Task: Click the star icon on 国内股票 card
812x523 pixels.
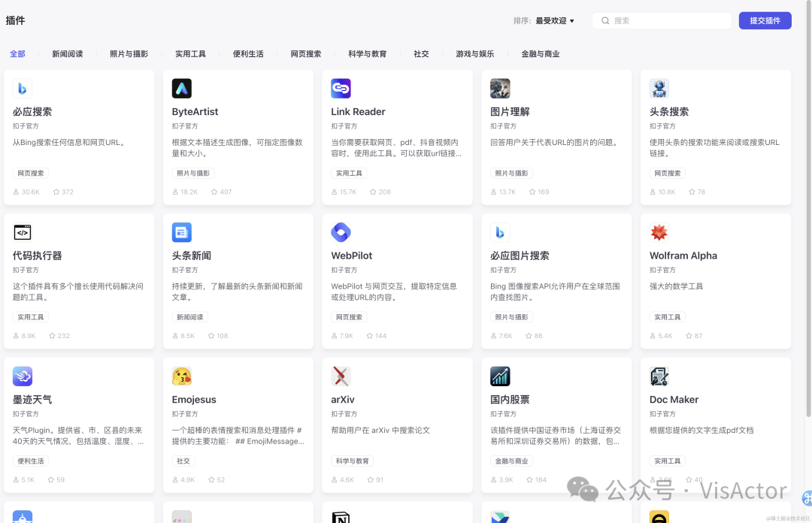Action: click(x=529, y=479)
